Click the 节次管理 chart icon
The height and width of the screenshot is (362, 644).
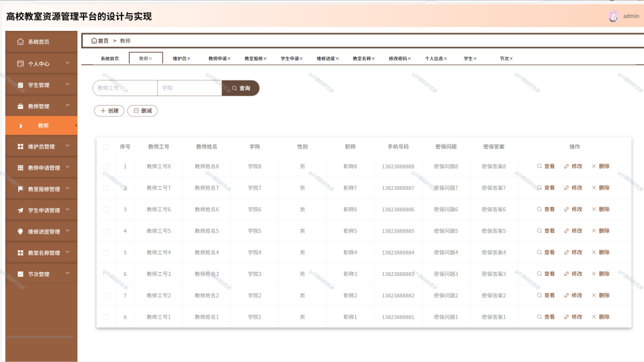[x=20, y=274]
